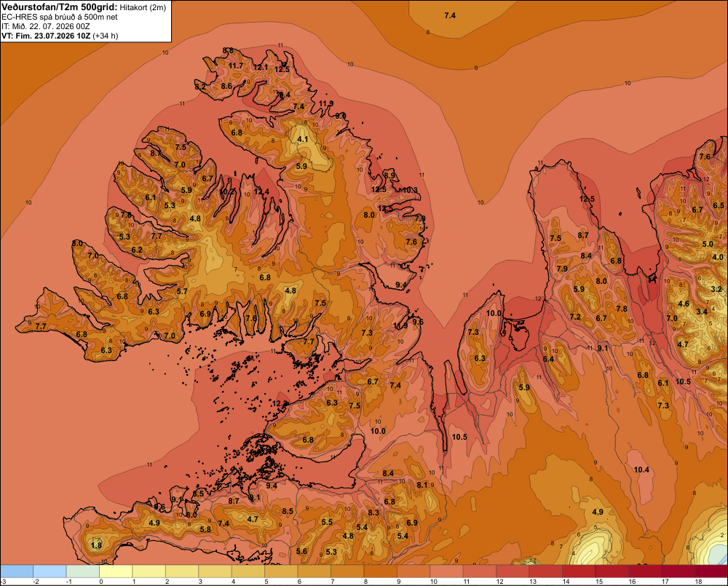Select the 'IT: Mið. 22. 07. 2026 00Z' line
Screen dimensions: 728x586
click(47, 26)
